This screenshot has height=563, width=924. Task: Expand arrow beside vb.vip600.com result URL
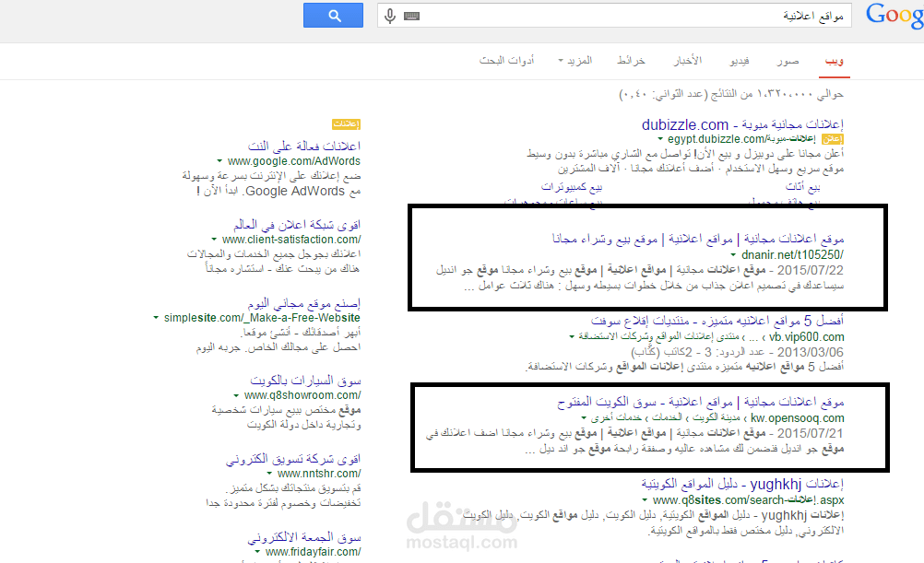coord(572,337)
